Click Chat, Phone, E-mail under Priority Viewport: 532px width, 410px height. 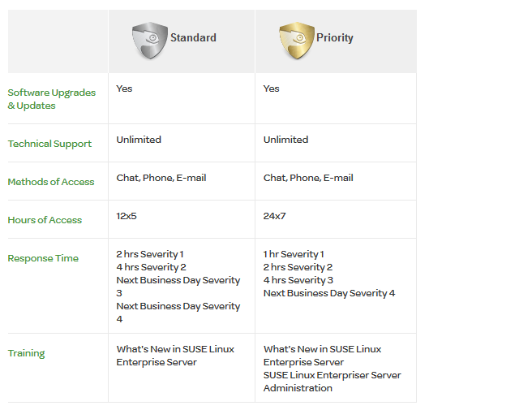point(308,178)
